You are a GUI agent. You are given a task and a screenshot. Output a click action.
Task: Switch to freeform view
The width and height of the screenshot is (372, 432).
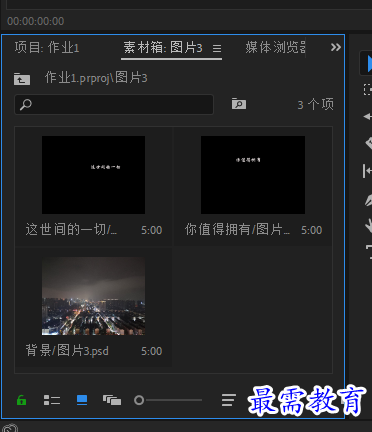[x=112, y=400]
